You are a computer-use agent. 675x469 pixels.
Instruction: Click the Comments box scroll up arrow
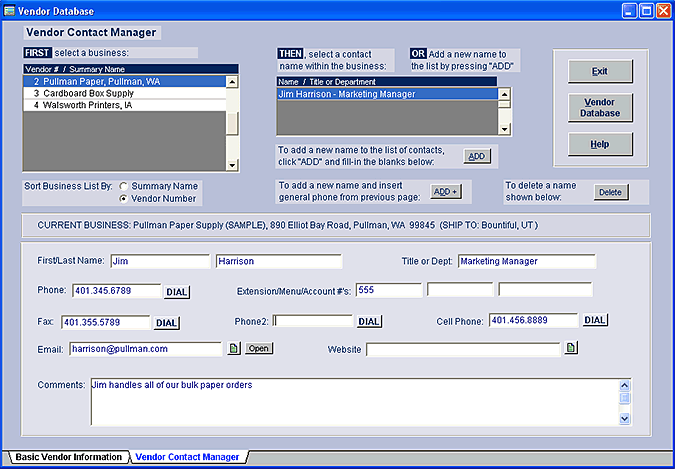(625, 385)
